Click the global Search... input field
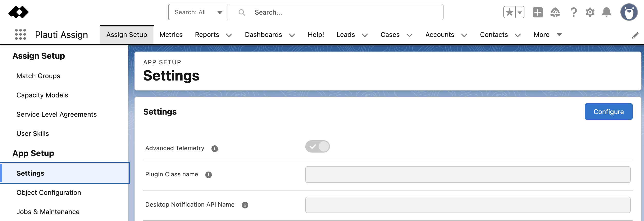This screenshot has height=221, width=644. pos(336,12)
